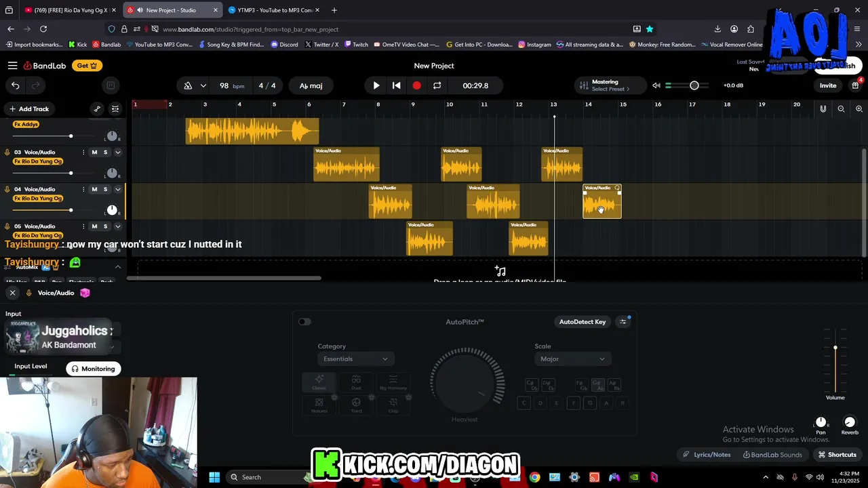The image size is (868, 488).
Task: Open tempo 98 bpm field
Action: (231, 85)
